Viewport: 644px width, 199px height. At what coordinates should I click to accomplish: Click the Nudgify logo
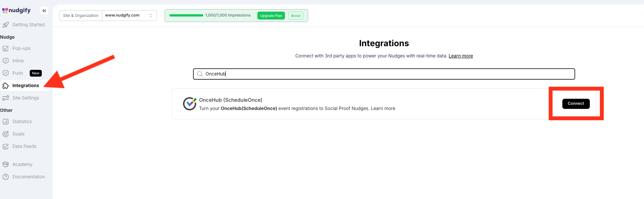[16, 11]
